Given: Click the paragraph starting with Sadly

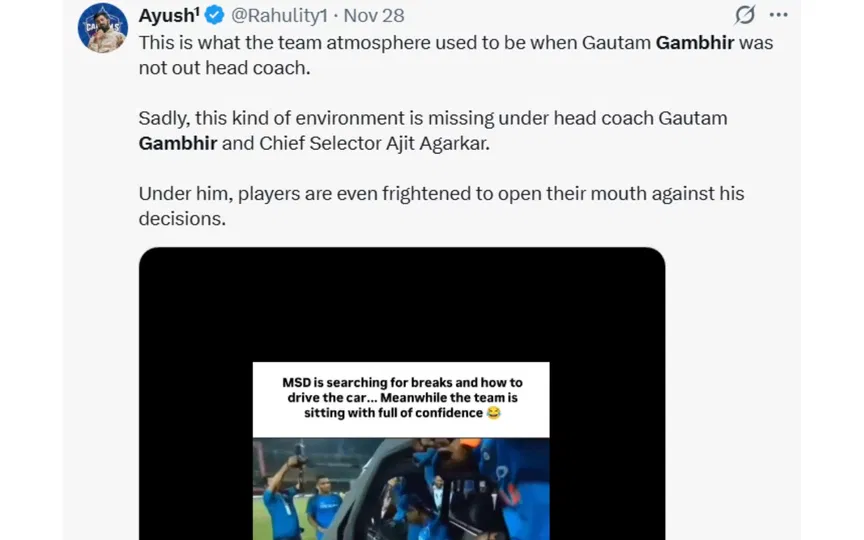Looking at the screenshot, I should [432, 130].
